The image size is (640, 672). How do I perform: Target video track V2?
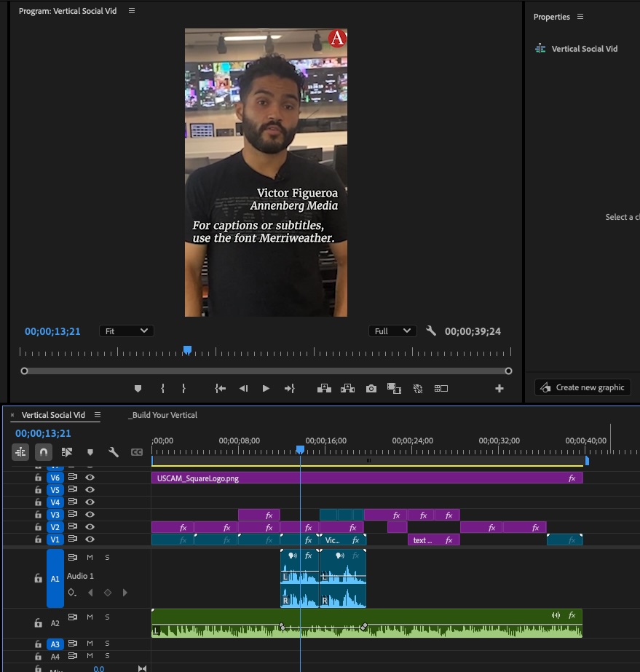pos(55,527)
